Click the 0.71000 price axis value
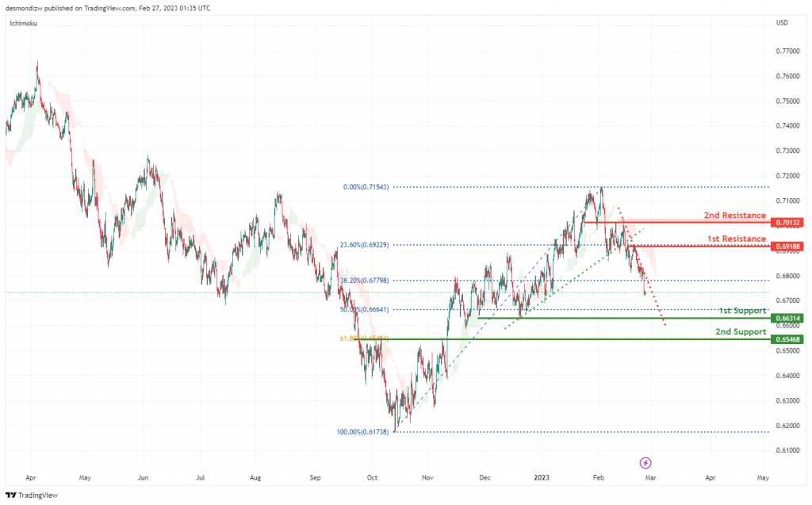 click(787, 201)
